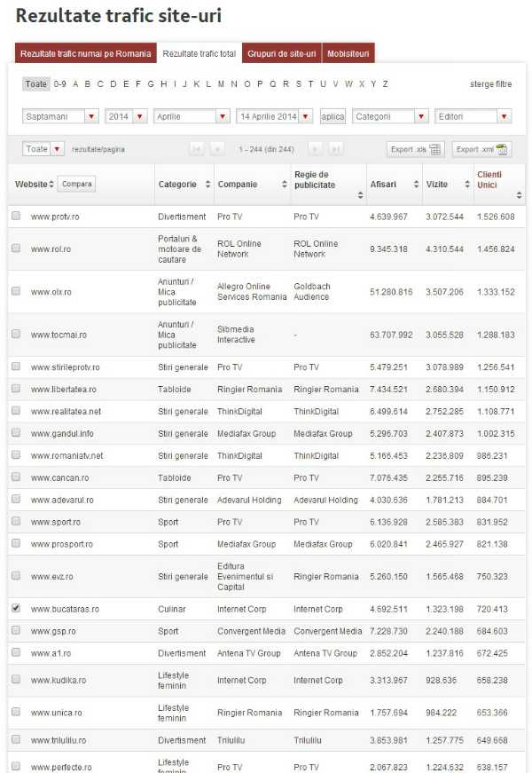Go to the first results page
Screen dimensions: 532x773
197,149
